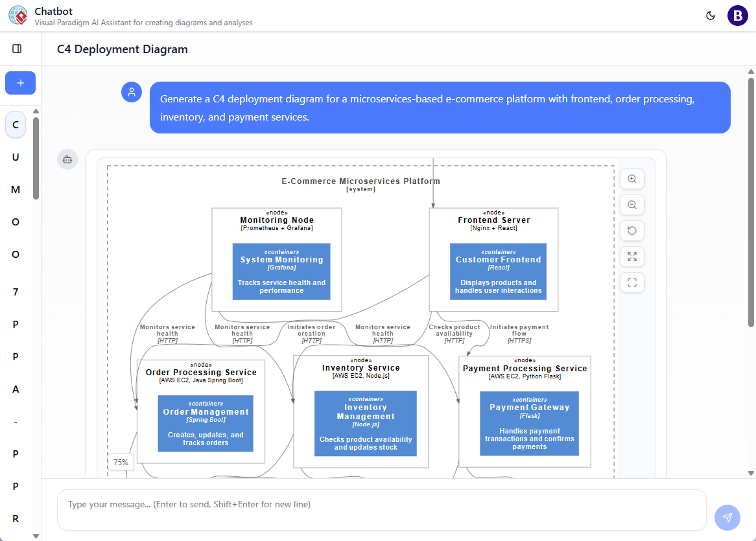Screen dimensions: 756x541
Task: Collapse the chat sidebar panel
Action: pos(16,48)
